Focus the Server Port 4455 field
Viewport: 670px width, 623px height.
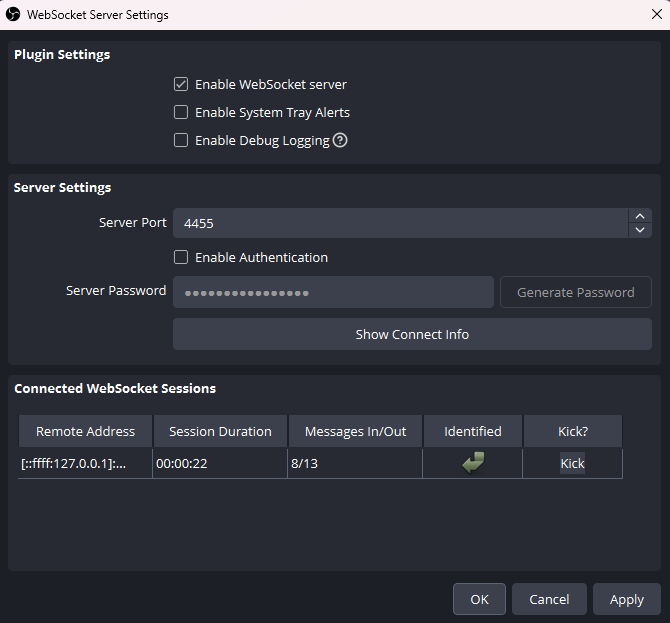[400, 223]
